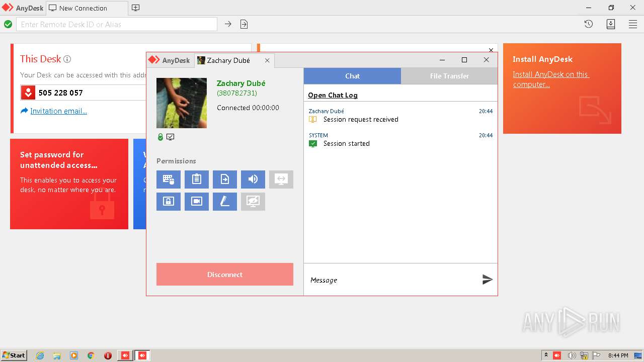Viewport: 644px width, 362px height.
Task: Click remote ID (380782731) text
Action: (x=237, y=93)
